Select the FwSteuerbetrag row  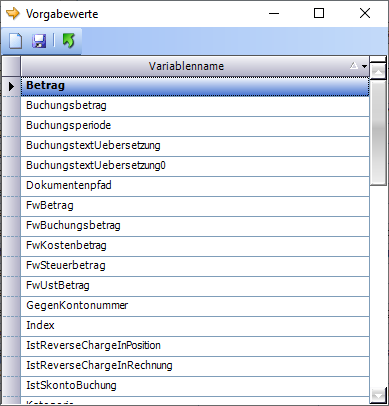[x=195, y=266]
